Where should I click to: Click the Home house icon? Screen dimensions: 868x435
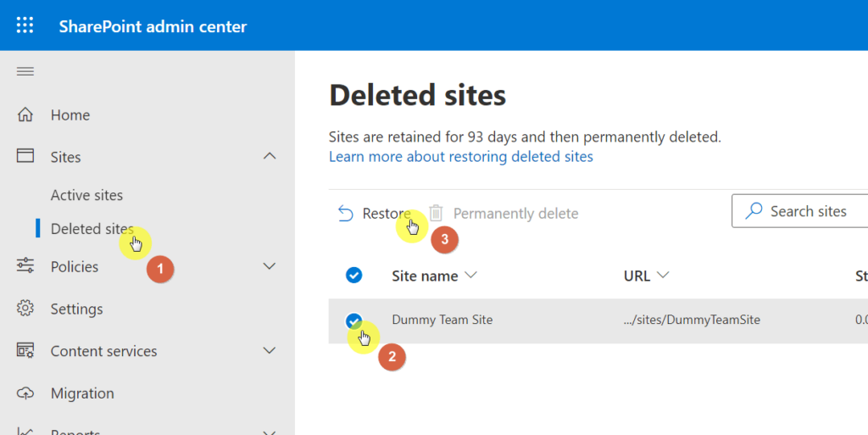pyautogui.click(x=25, y=114)
